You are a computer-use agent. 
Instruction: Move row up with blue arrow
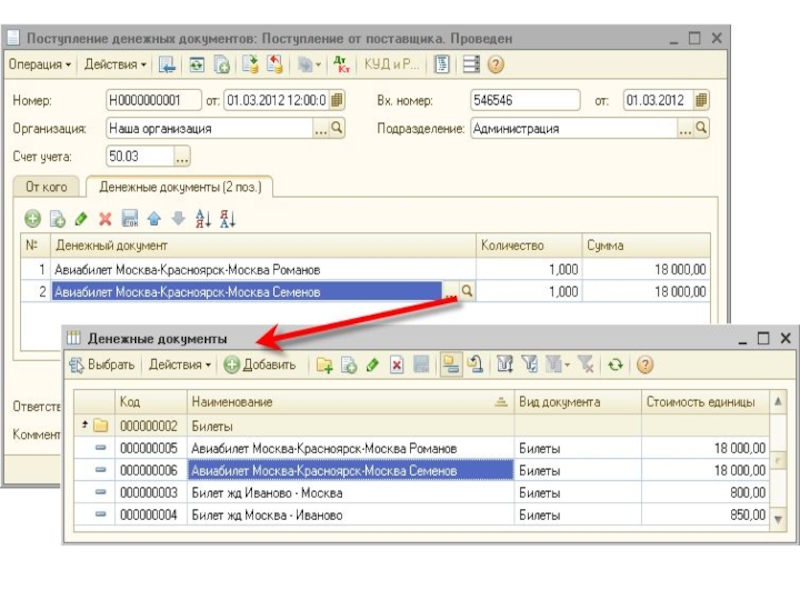tap(154, 218)
